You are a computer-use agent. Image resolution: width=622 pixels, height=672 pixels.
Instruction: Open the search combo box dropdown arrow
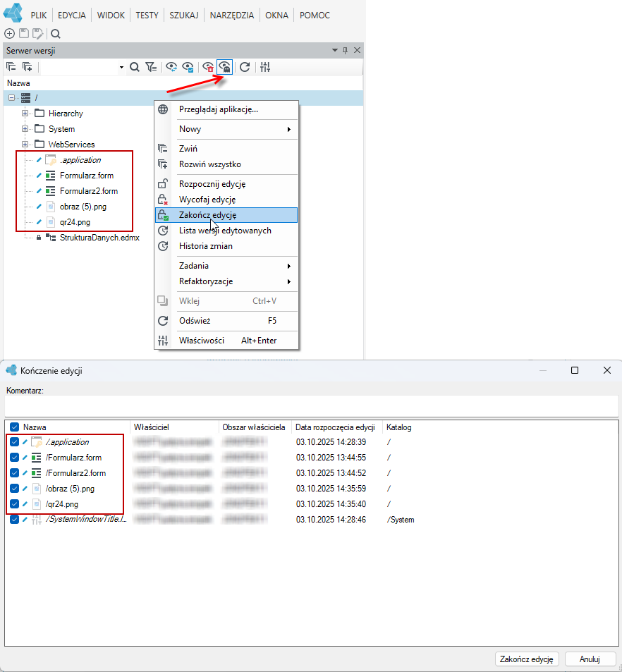(121, 67)
